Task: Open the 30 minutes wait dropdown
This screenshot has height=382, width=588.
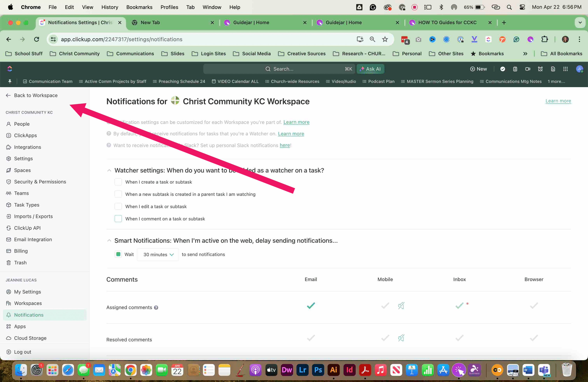Action: click(x=158, y=254)
